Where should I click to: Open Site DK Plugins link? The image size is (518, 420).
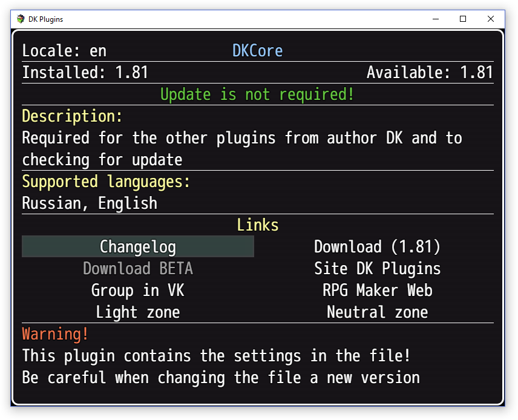[377, 269]
